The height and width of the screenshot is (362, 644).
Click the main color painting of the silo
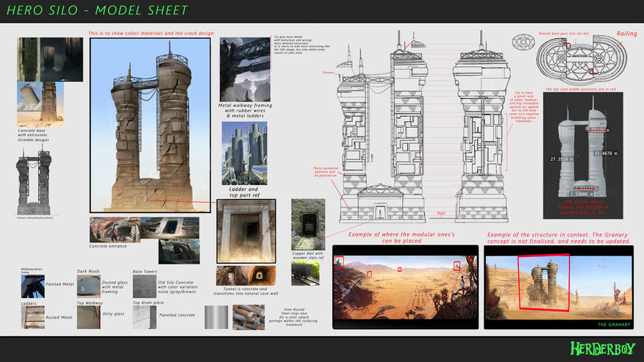point(150,125)
